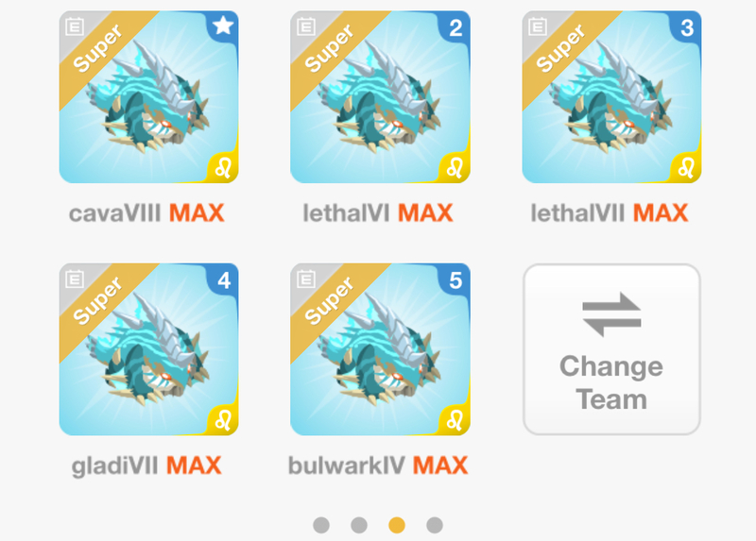756x541 pixels.
Task: Click the Leo zodiac icon on bulwarkIV card
Action: [455, 419]
